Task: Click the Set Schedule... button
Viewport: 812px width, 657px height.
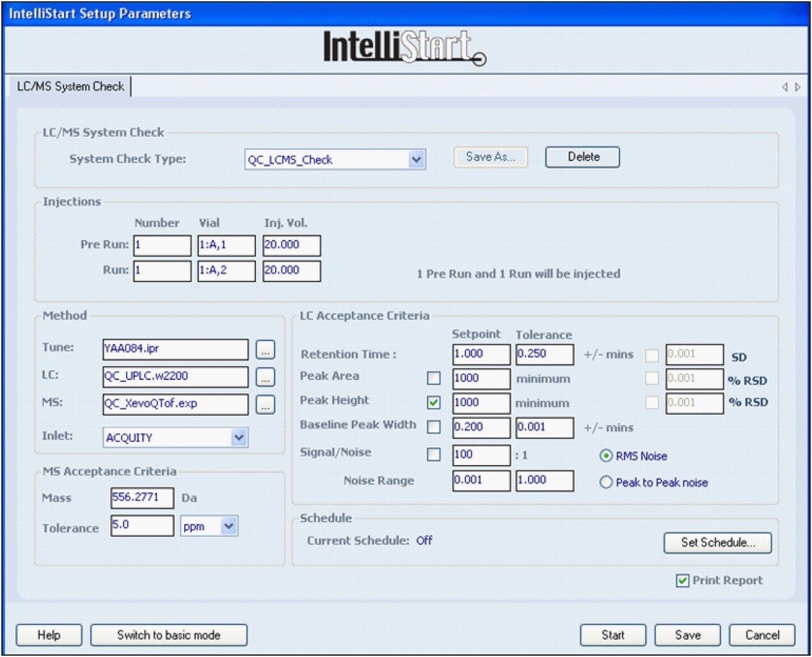Action: pyautogui.click(x=718, y=542)
